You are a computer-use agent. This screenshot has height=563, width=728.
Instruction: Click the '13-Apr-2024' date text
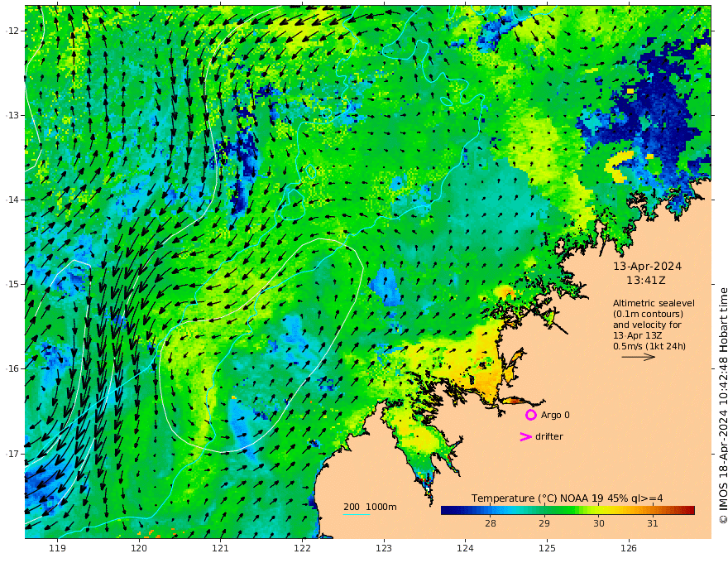click(647, 266)
